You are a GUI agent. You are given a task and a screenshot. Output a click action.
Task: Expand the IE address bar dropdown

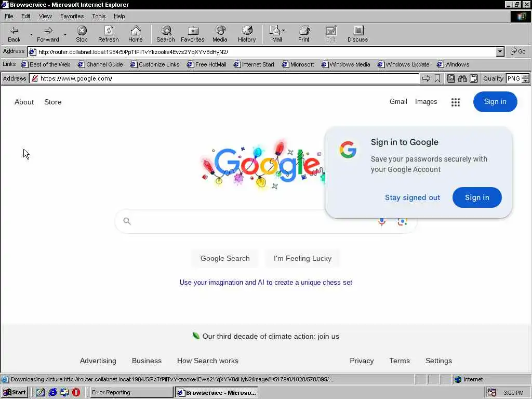(x=500, y=52)
